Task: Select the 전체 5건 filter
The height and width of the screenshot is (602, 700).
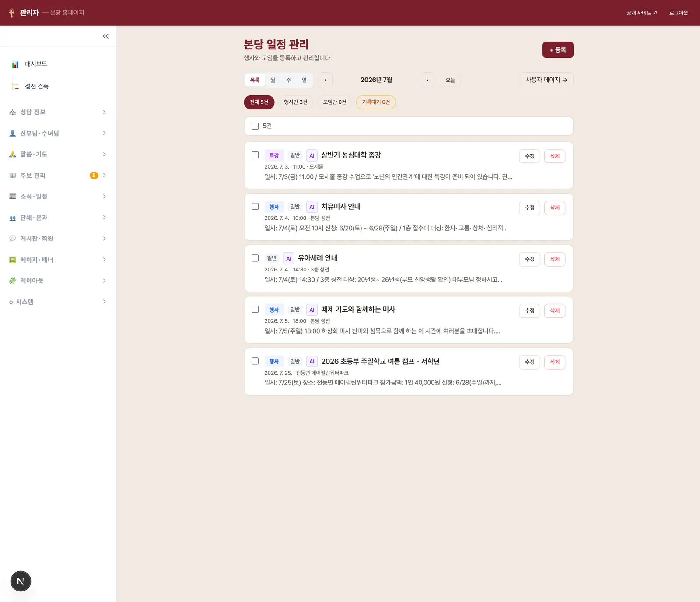Action: tap(259, 102)
